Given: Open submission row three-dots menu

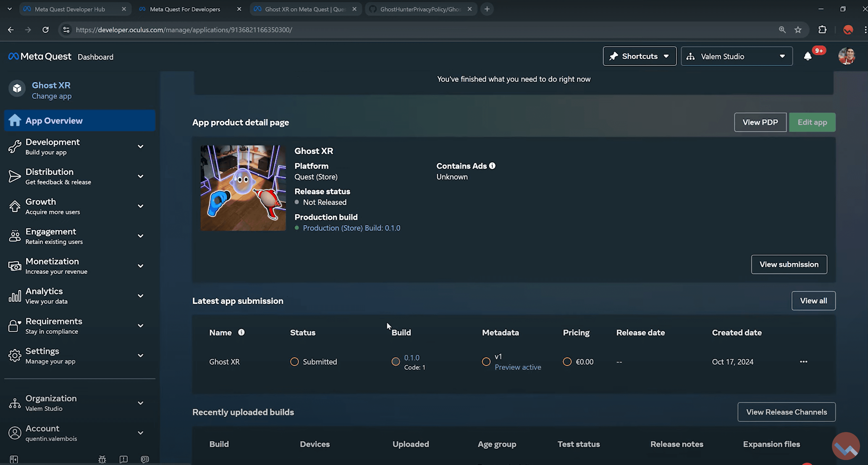Looking at the screenshot, I should click(x=803, y=362).
